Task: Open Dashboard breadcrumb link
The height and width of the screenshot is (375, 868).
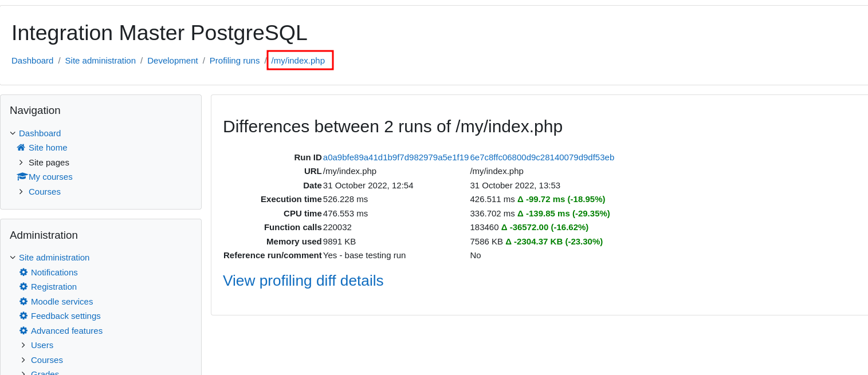Action: coord(32,61)
